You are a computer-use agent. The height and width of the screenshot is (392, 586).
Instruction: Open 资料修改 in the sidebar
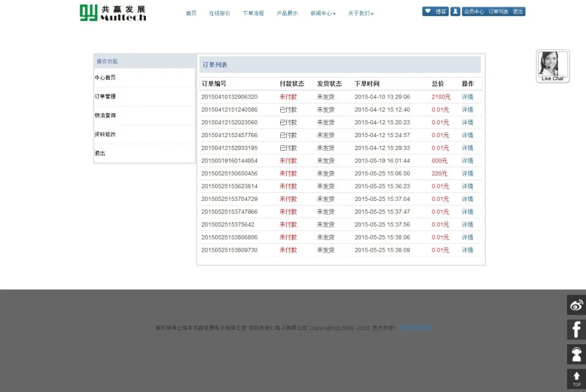pyautogui.click(x=105, y=134)
